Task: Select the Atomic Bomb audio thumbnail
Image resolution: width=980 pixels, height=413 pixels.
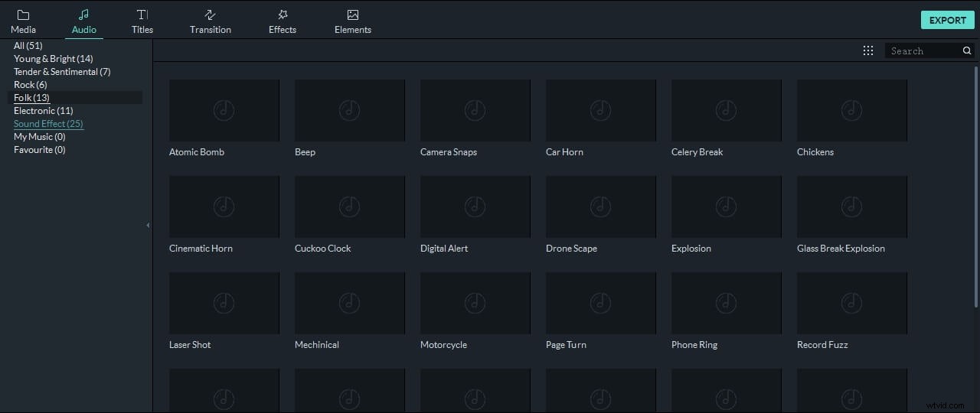Action: point(224,110)
